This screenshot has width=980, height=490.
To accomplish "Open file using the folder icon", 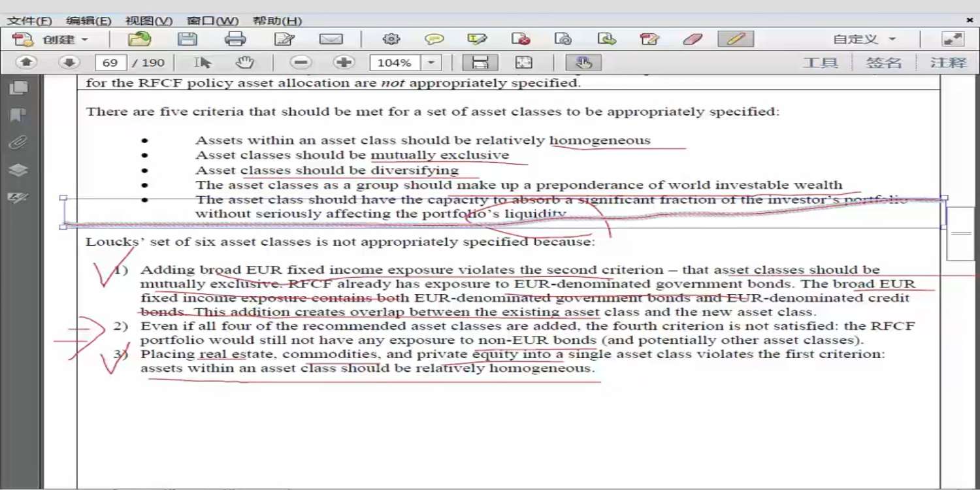I will click(x=139, y=39).
